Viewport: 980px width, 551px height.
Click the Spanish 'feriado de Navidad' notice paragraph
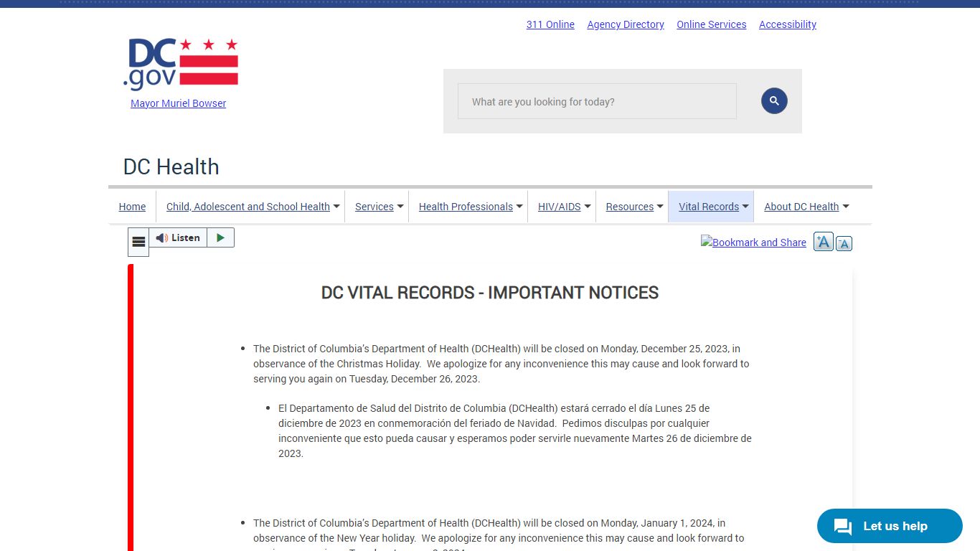coord(515,430)
